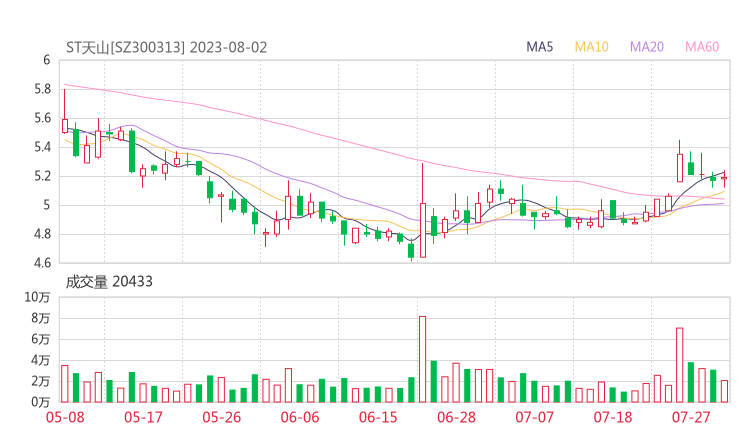The width and height of the screenshot is (740, 440).
Task: Toggle the MA20 legend label
Action: (647, 47)
